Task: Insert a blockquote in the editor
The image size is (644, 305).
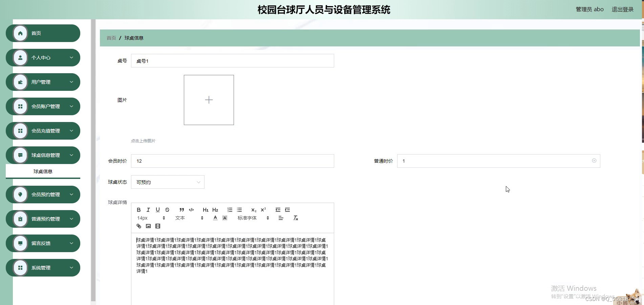Action: 181,210
